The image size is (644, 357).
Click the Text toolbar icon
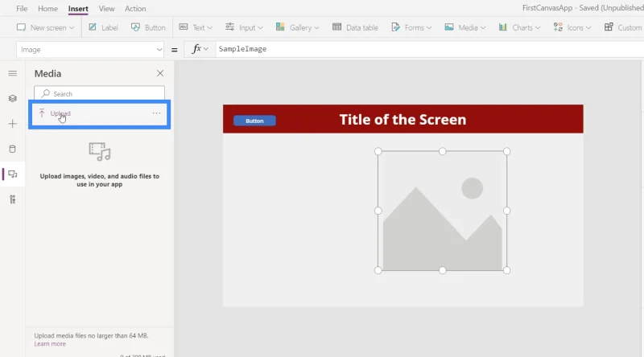pyautogui.click(x=184, y=27)
